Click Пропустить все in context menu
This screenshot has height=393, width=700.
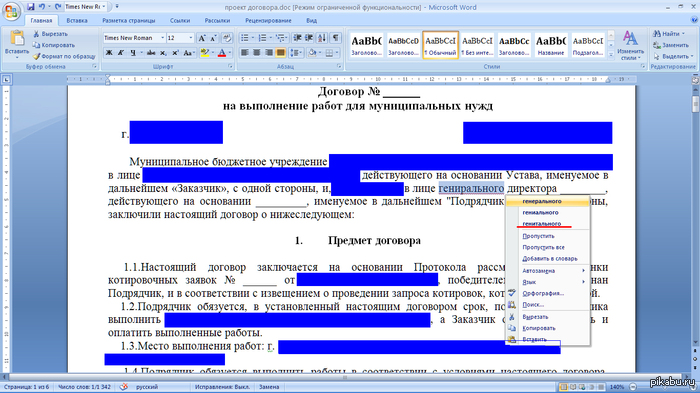[x=543, y=247]
